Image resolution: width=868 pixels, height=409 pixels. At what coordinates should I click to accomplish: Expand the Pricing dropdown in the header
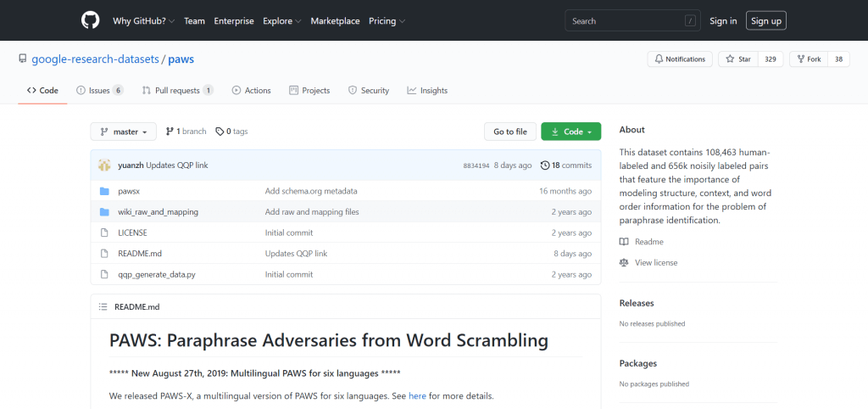pyautogui.click(x=387, y=21)
